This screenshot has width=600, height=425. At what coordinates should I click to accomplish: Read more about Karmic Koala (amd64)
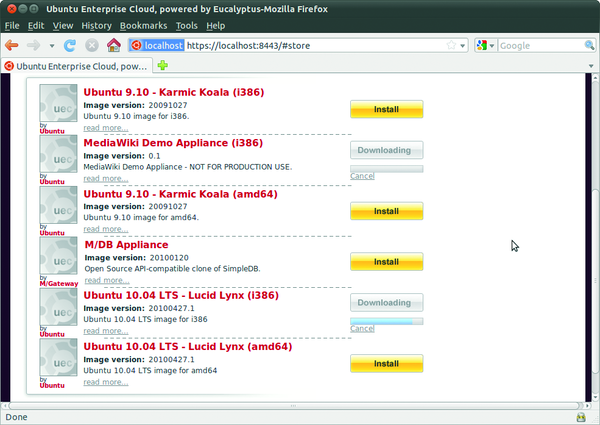106,229
